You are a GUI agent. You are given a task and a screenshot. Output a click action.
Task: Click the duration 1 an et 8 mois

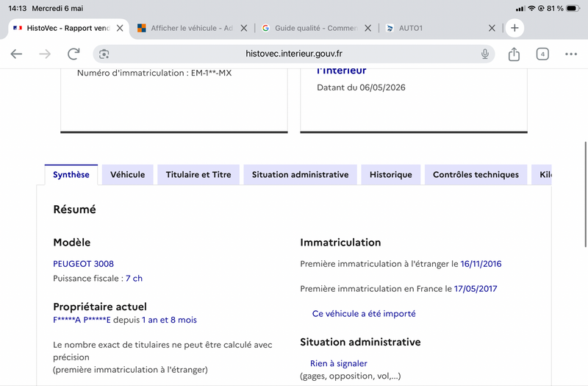pos(169,320)
